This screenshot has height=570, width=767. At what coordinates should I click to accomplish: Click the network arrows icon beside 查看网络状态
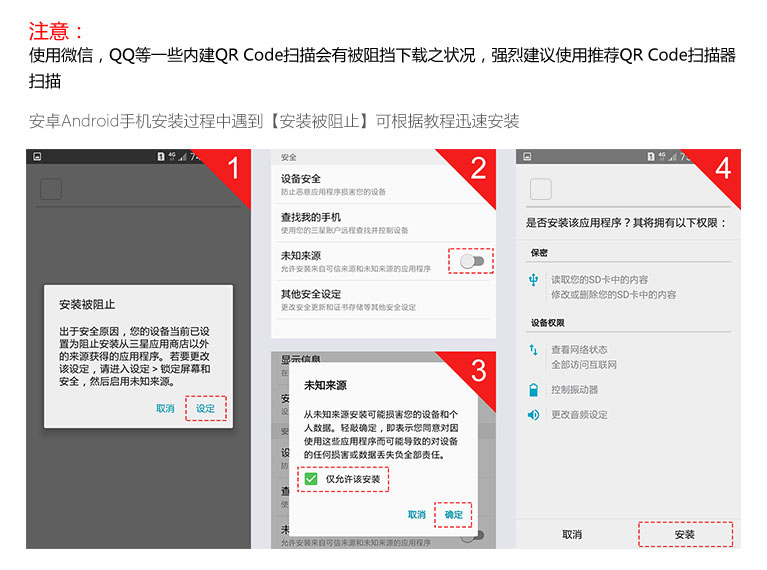[x=534, y=350]
